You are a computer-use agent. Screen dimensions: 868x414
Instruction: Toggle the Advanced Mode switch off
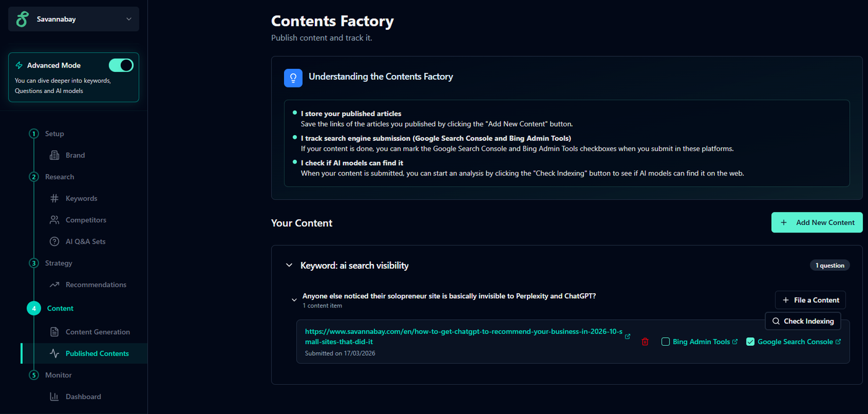coord(121,65)
